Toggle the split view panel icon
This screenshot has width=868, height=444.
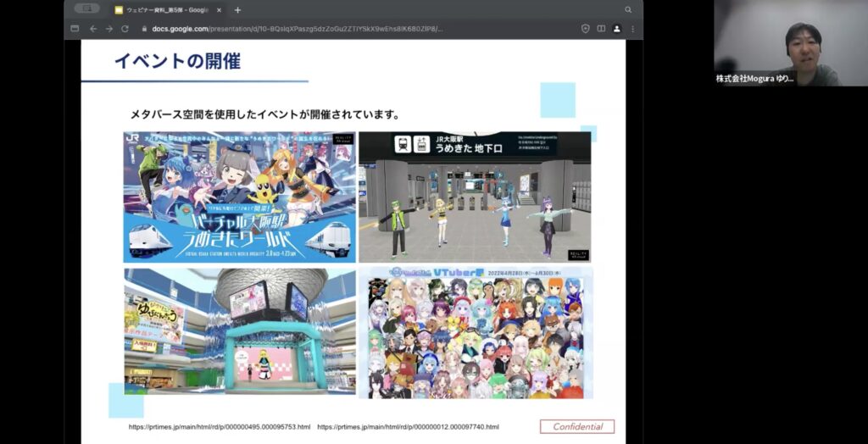601,29
